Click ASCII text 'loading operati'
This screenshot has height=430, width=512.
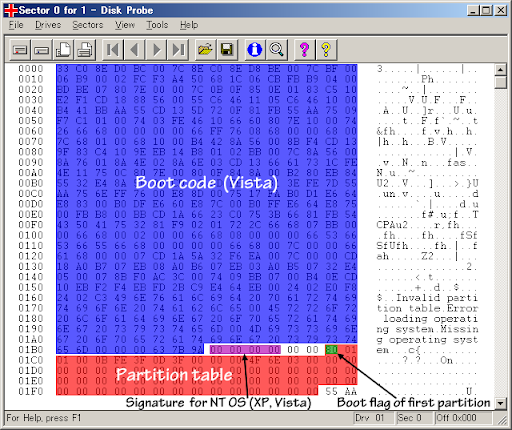click(430, 318)
